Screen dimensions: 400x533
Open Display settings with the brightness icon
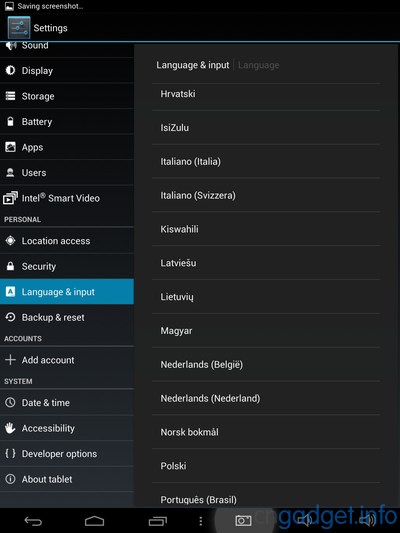pyautogui.click(x=67, y=71)
